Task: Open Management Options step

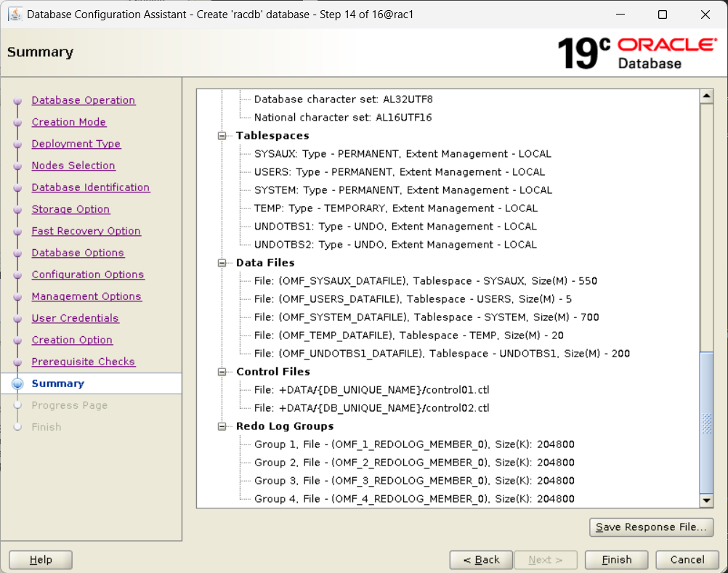Action: [86, 296]
